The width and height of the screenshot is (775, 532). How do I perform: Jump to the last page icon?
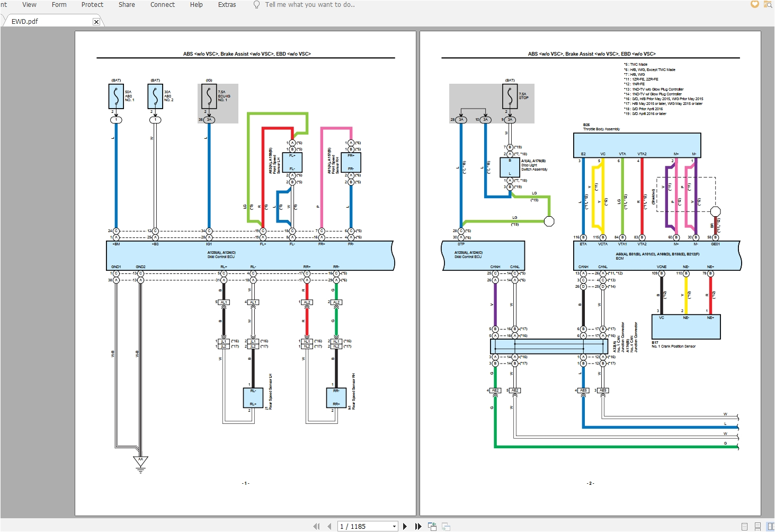pyautogui.click(x=418, y=526)
